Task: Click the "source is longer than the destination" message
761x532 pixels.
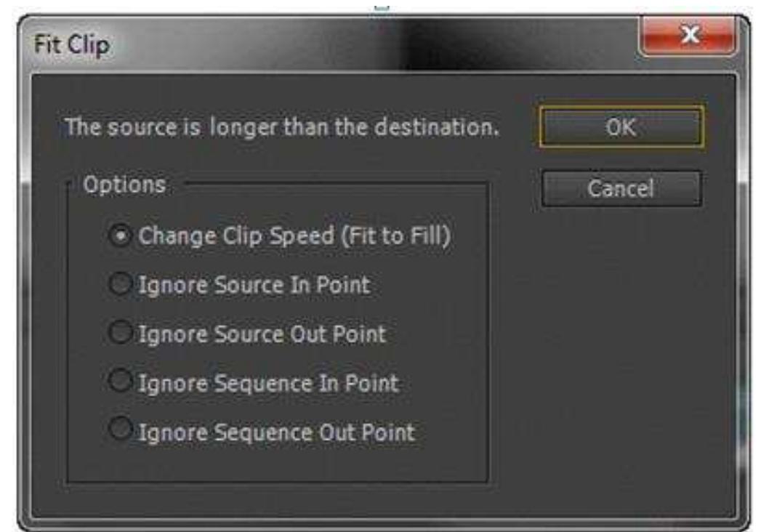Action: coord(282,127)
